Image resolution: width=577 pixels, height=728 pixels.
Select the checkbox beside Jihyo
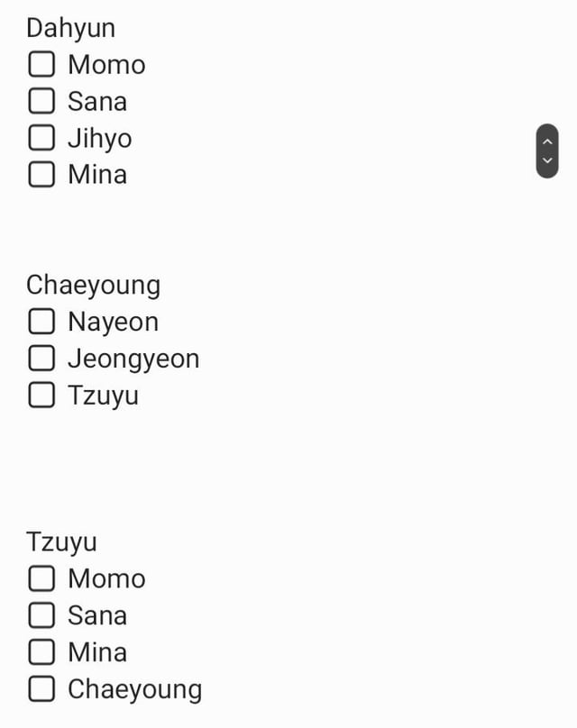pyautogui.click(x=41, y=138)
